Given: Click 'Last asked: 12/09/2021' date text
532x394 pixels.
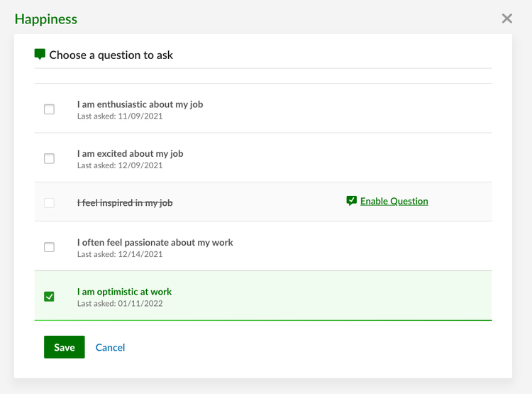Looking at the screenshot, I should coord(120,165).
